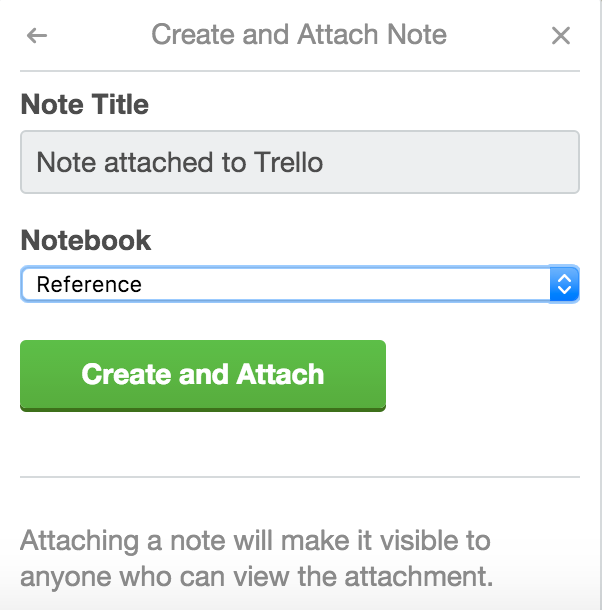
Task: Click the "Reference" text inside the select box
Action: click(89, 284)
